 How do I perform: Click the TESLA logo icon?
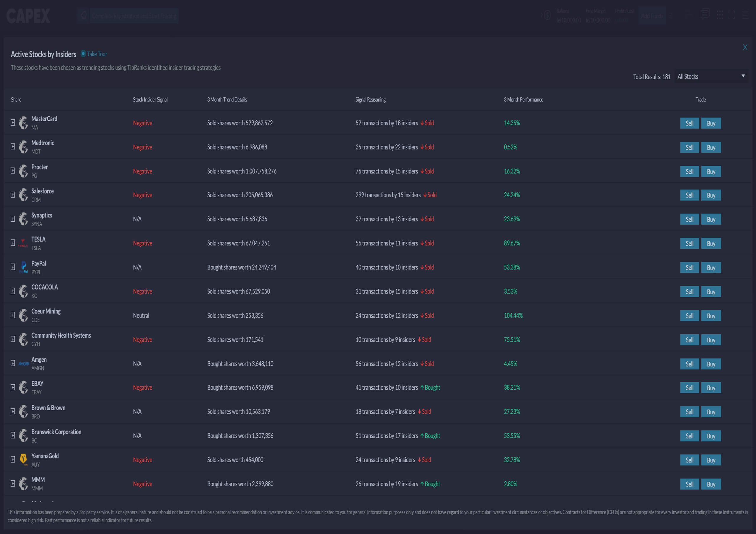[x=23, y=243]
